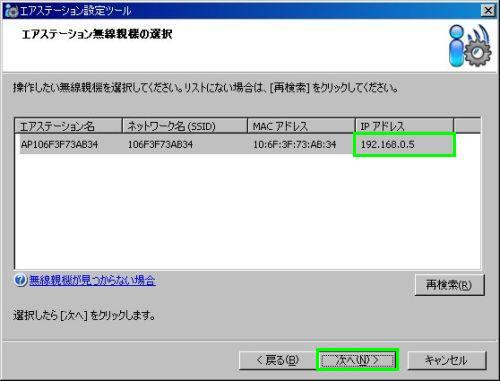Sort by IP アドレス column header

[404, 126]
